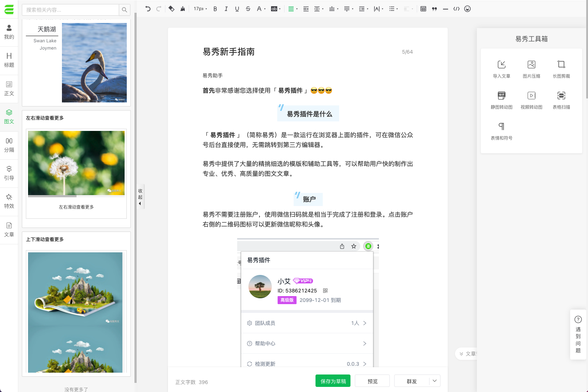Open the source code view icon
The height and width of the screenshot is (392, 588).
(456, 9)
